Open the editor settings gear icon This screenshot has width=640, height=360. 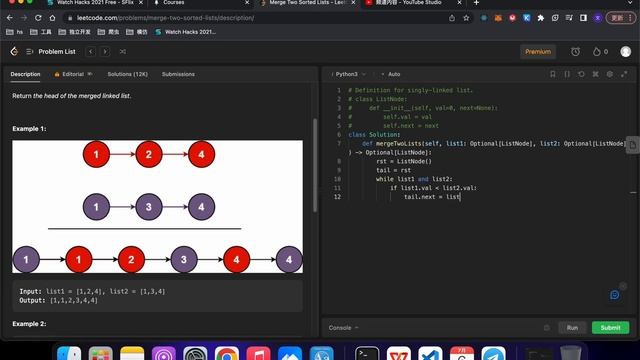609,74
